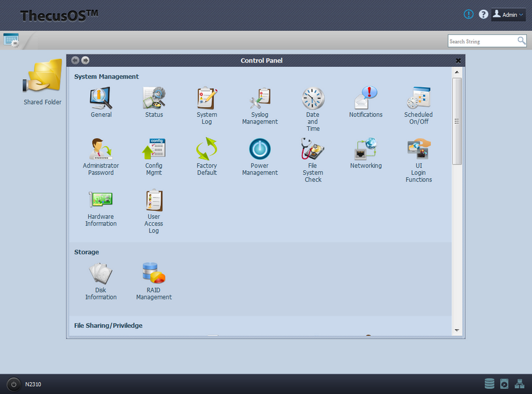Viewport: 532px width, 394px height.
Task: Open the Networking settings icon
Action: (x=366, y=150)
